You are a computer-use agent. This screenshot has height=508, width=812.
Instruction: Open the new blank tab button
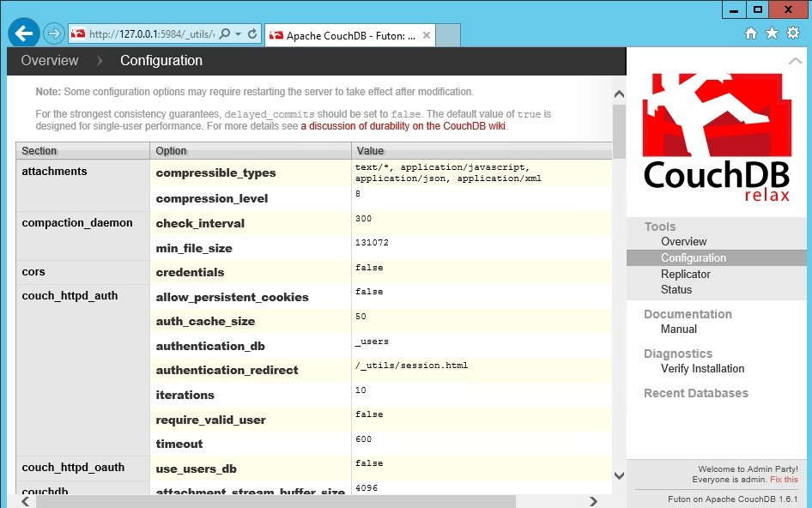[449, 35]
